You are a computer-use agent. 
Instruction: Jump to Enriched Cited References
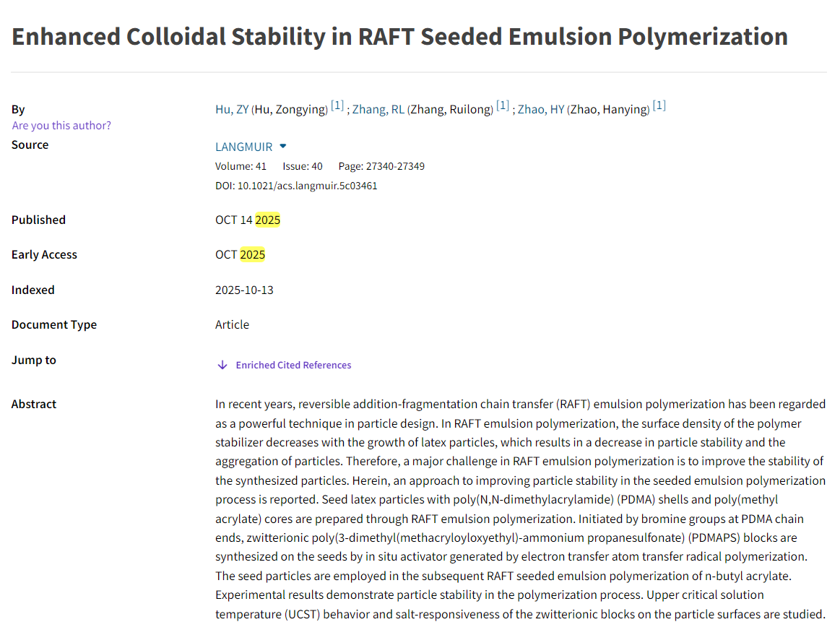point(293,366)
